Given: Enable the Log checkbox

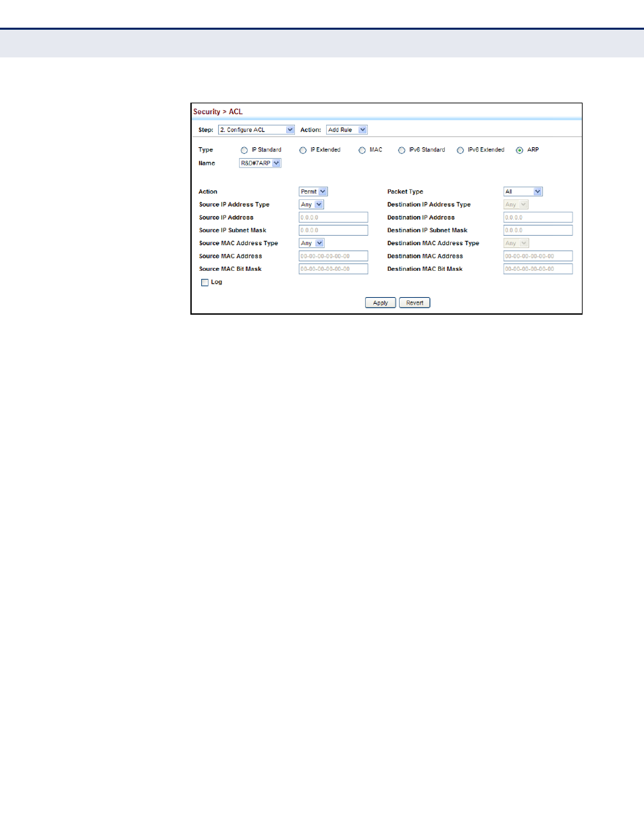Looking at the screenshot, I should [x=205, y=282].
